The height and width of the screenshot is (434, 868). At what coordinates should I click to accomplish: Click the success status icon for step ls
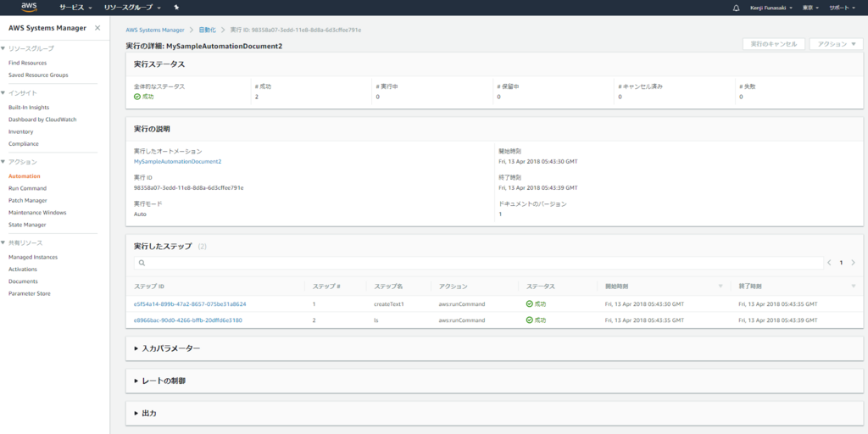tap(529, 320)
